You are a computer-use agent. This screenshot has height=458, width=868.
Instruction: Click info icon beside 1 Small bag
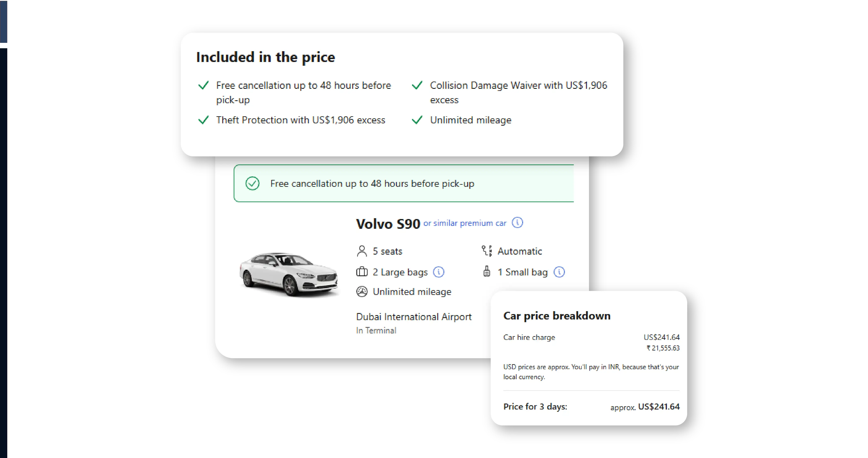pyautogui.click(x=559, y=272)
